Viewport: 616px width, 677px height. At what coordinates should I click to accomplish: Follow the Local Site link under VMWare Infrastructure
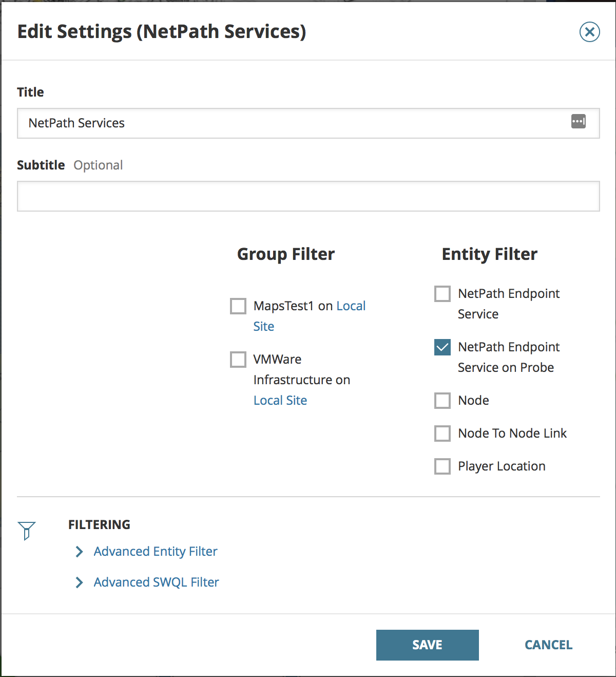pos(280,401)
